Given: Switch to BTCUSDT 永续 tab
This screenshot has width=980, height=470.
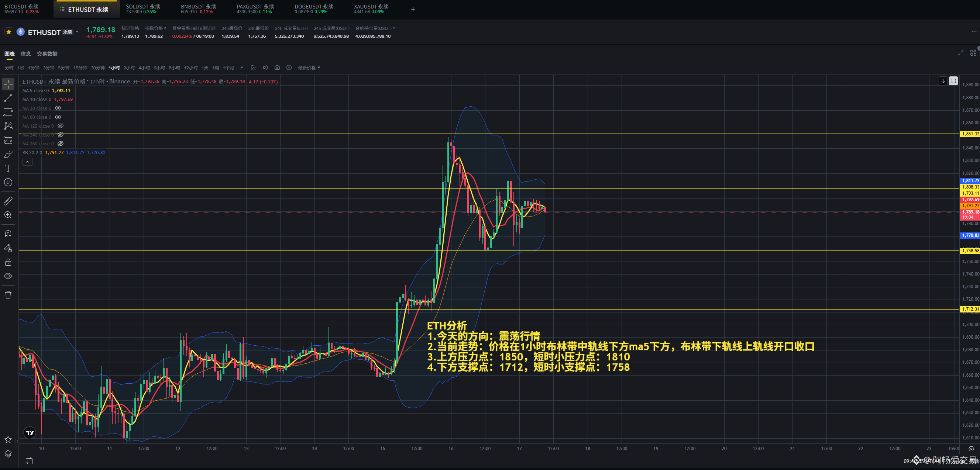Looking at the screenshot, I should (22, 9).
